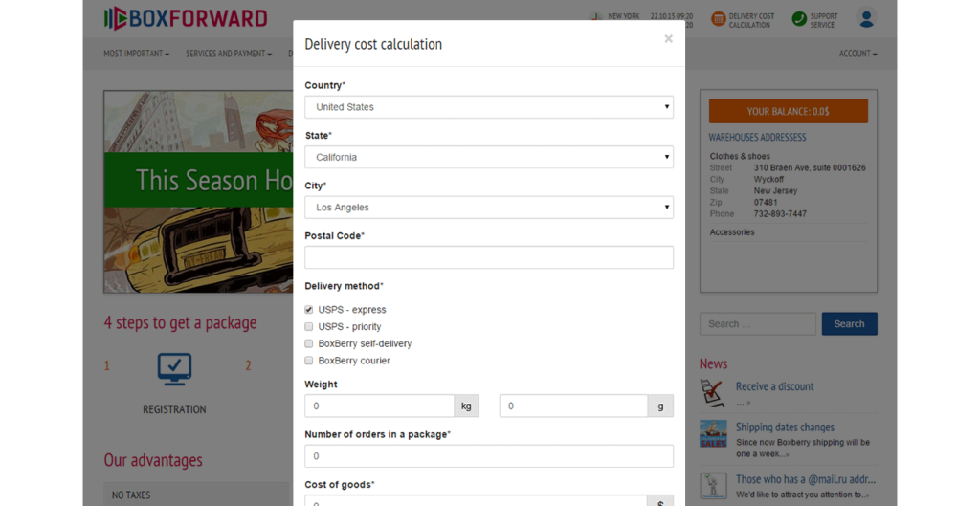Image resolution: width=980 pixels, height=506 pixels.
Task: Click the registration monitor icon
Action: click(174, 369)
